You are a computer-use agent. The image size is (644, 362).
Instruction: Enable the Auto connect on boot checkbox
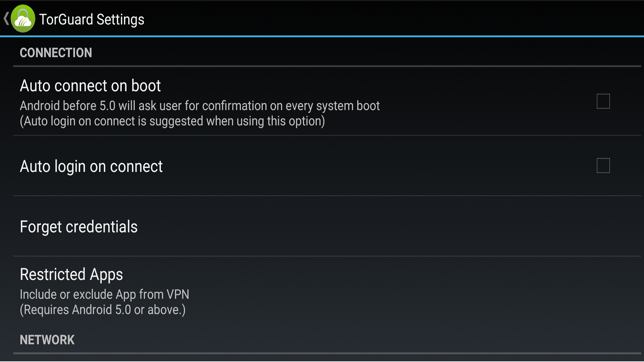(603, 101)
